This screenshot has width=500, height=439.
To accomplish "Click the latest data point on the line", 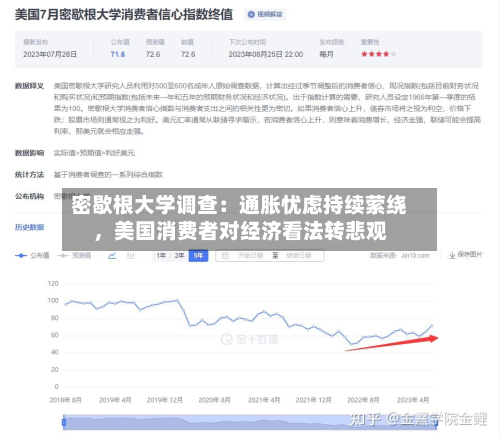I will click(x=432, y=325).
